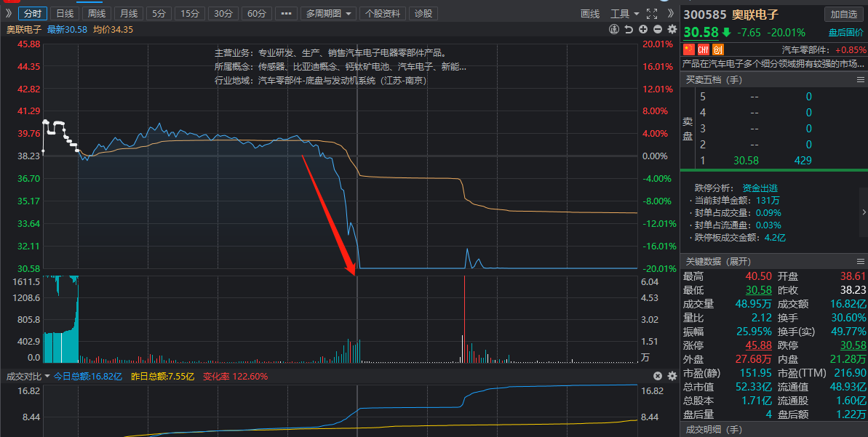Click the 最低 low price 30.58
Screen dimensions: 868x437
pos(758,290)
